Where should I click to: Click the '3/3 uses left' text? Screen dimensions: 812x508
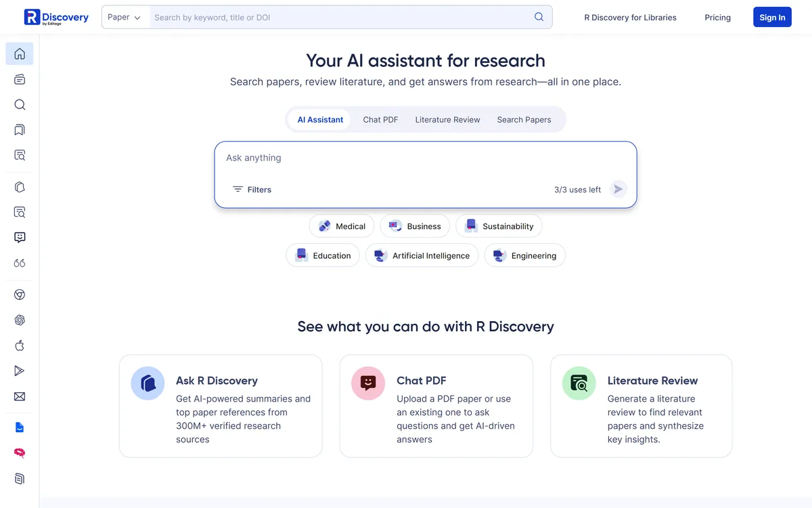(x=577, y=190)
